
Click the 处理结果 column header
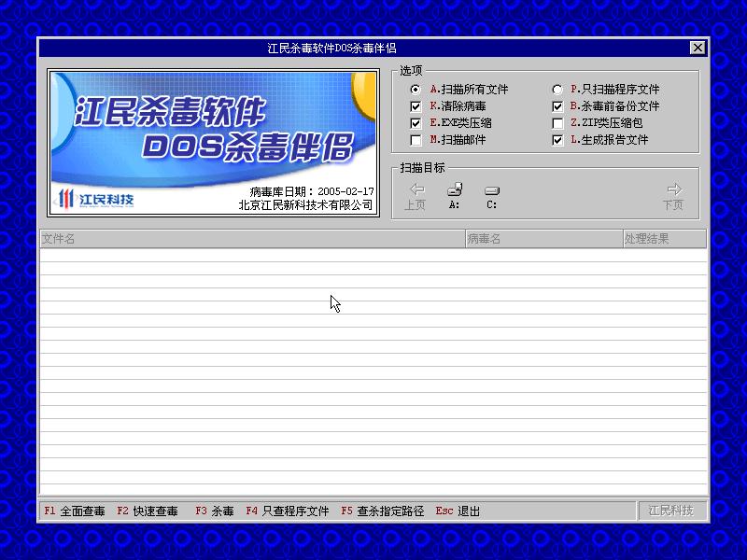(665, 239)
